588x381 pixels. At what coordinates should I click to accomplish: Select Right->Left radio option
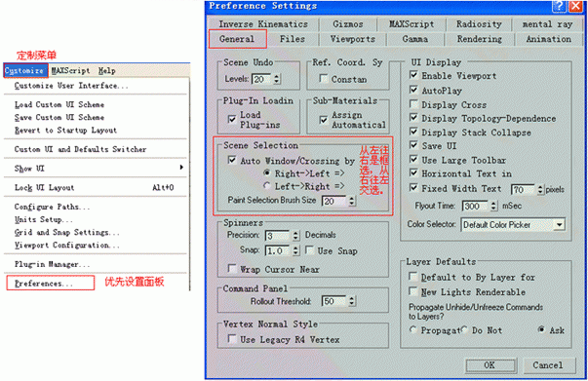(266, 173)
